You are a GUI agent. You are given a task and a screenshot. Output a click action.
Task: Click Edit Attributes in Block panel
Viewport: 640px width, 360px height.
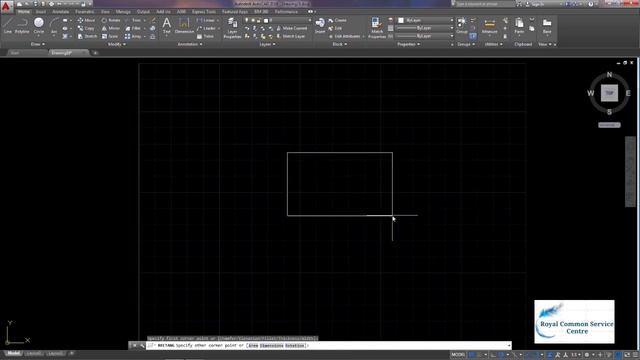tap(344, 36)
